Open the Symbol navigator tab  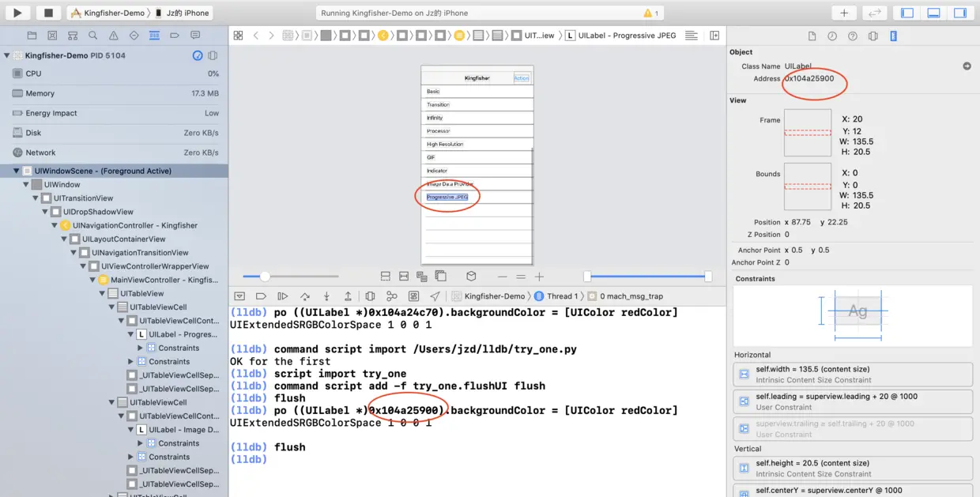pos(73,36)
